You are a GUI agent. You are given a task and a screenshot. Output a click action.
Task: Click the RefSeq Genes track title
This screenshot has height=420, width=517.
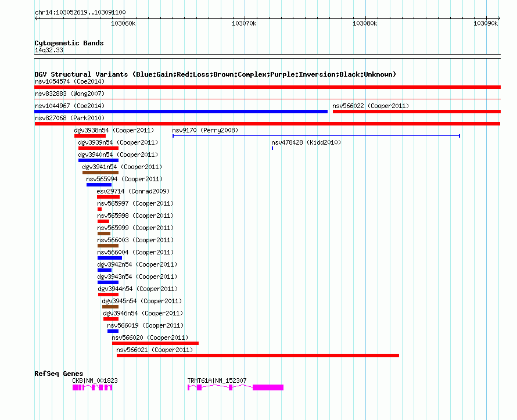pos(59,374)
